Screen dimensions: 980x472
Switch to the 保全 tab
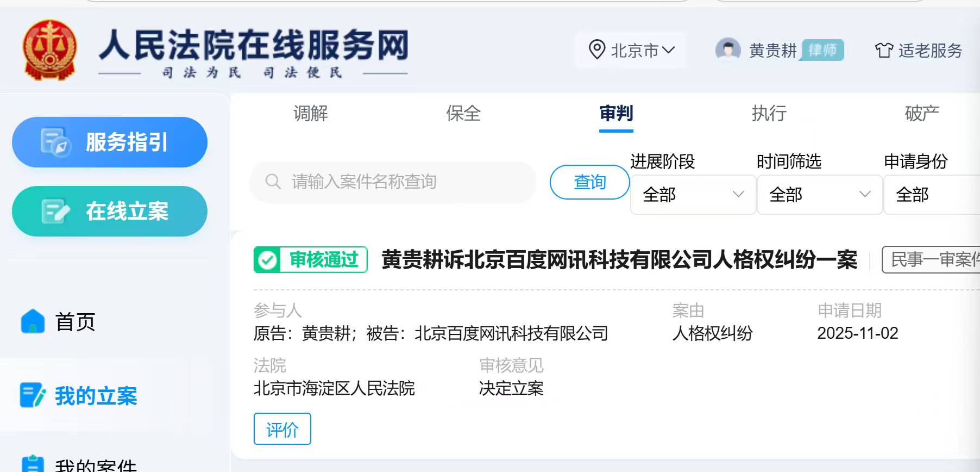pos(463,113)
